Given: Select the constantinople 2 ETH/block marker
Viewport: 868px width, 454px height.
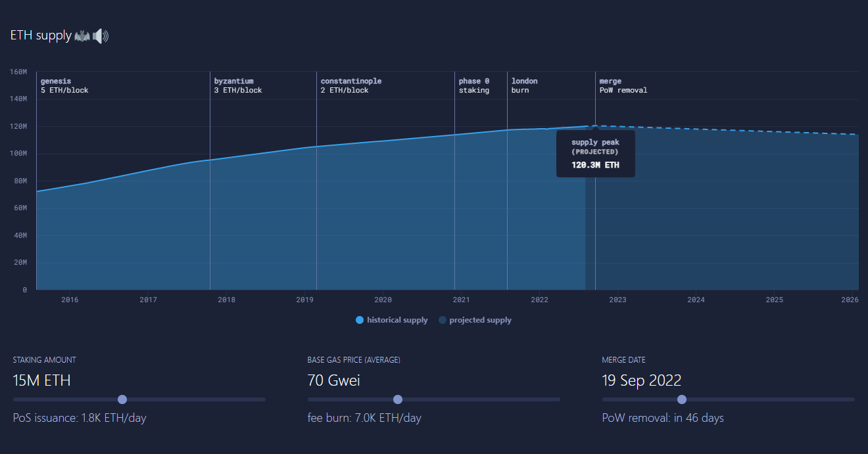Looking at the screenshot, I should (350, 85).
